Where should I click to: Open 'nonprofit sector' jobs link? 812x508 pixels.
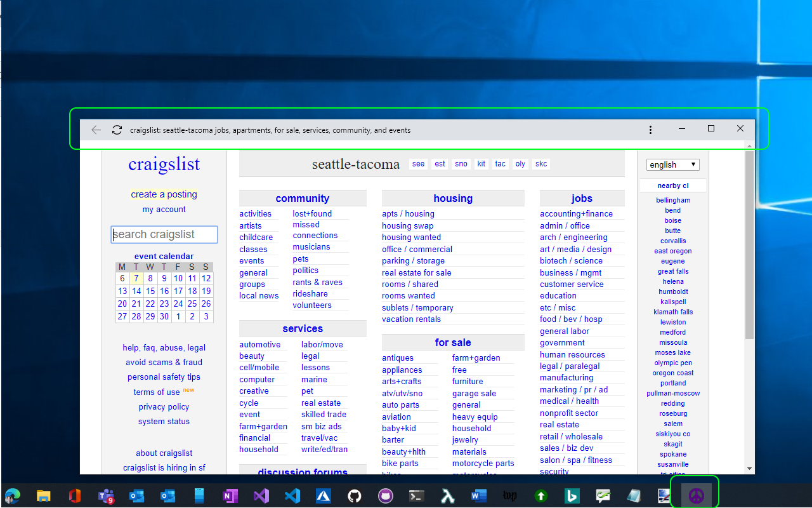(569, 413)
